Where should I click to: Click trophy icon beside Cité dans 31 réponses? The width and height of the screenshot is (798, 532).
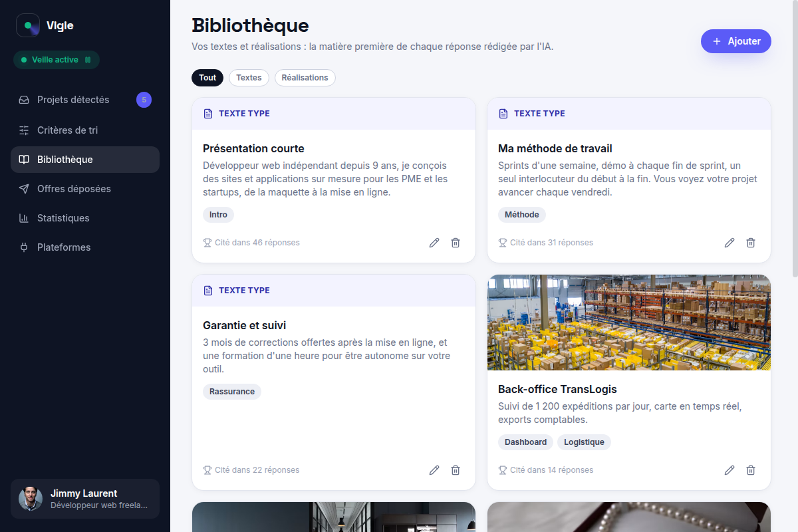tap(502, 243)
